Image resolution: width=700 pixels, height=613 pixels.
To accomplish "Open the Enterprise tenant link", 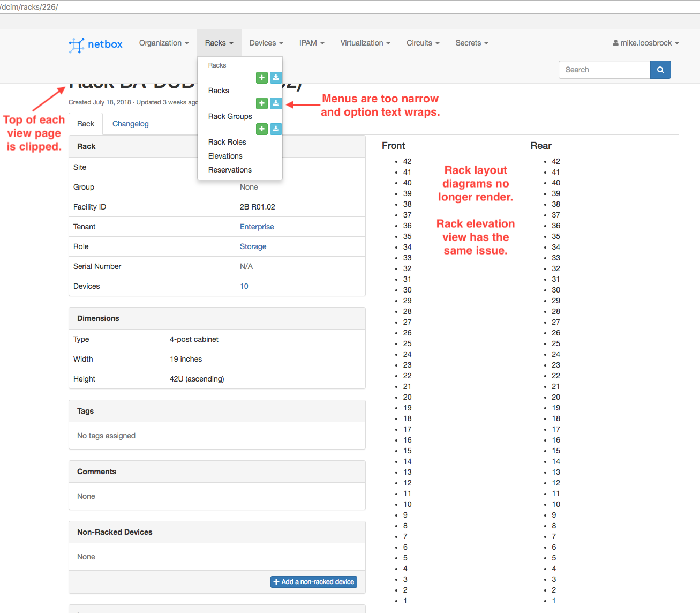I will [x=257, y=227].
